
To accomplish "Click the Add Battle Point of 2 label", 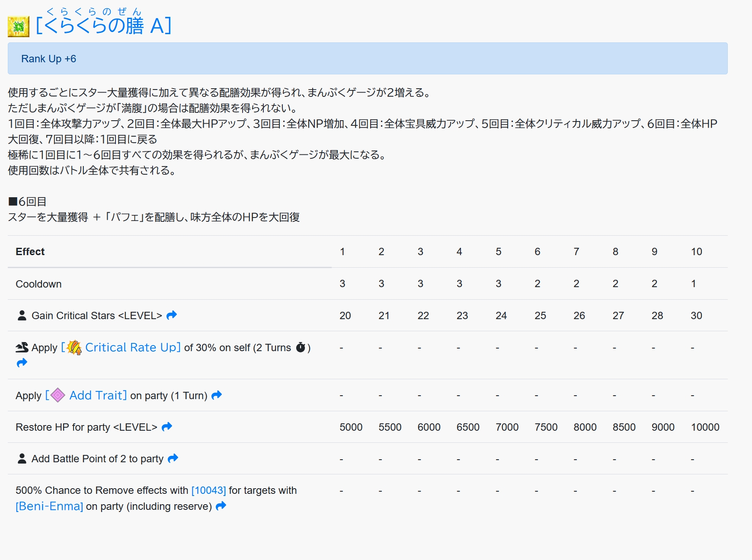I will click(98, 459).
